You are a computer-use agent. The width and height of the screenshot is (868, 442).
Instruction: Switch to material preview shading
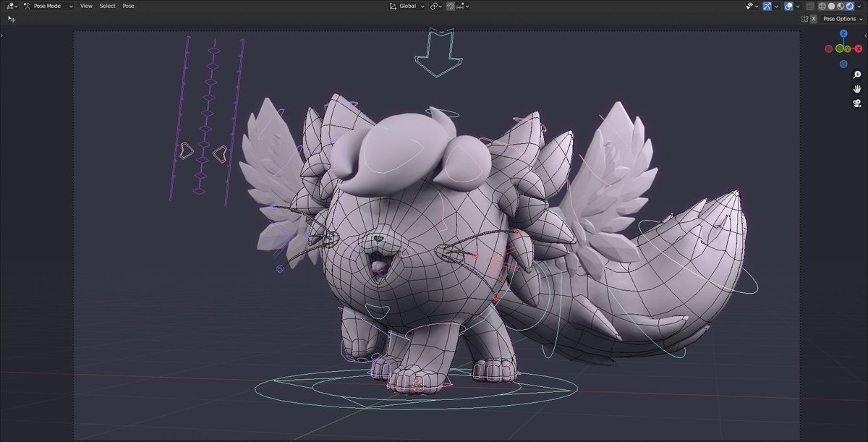click(x=841, y=6)
